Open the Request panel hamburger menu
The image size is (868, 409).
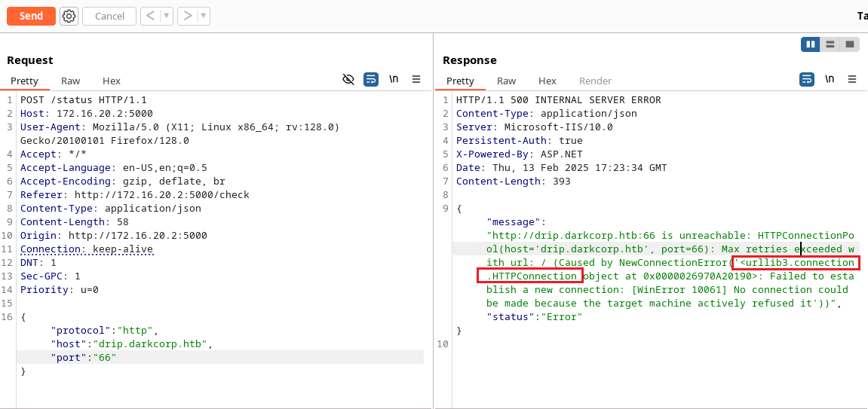[x=416, y=79]
